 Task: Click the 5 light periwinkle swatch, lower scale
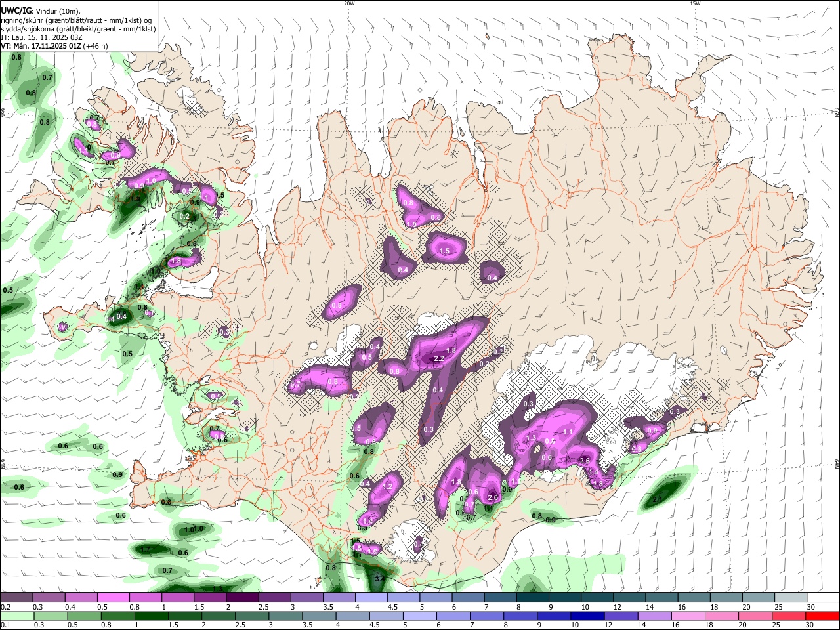[419, 616]
